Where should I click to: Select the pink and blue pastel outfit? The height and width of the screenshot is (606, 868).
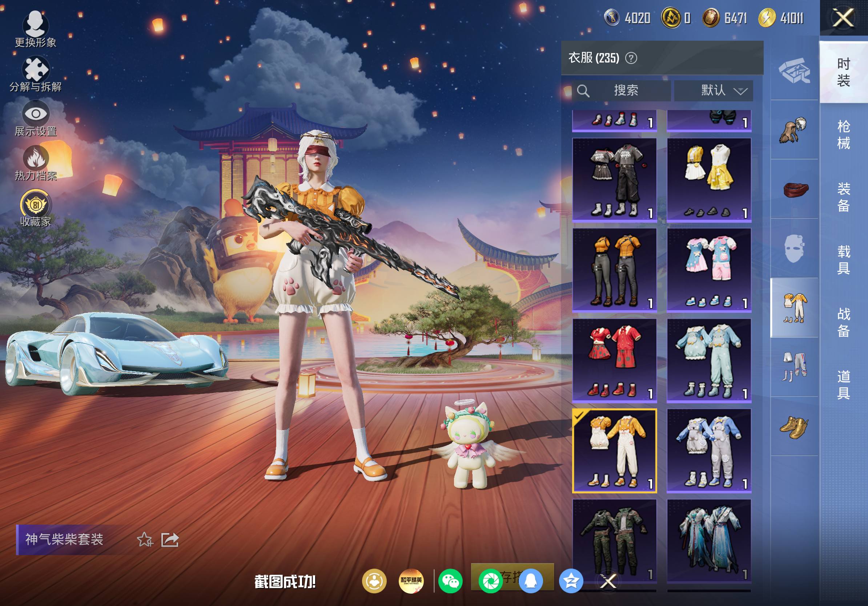click(x=709, y=270)
